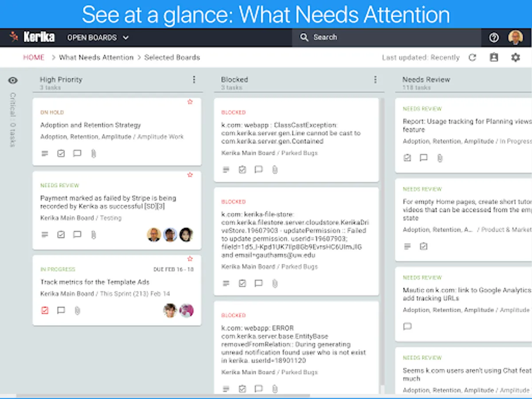Screen dimensions: 532x399
Task: Open the clipboard person icon in the header
Action: pos(494,58)
